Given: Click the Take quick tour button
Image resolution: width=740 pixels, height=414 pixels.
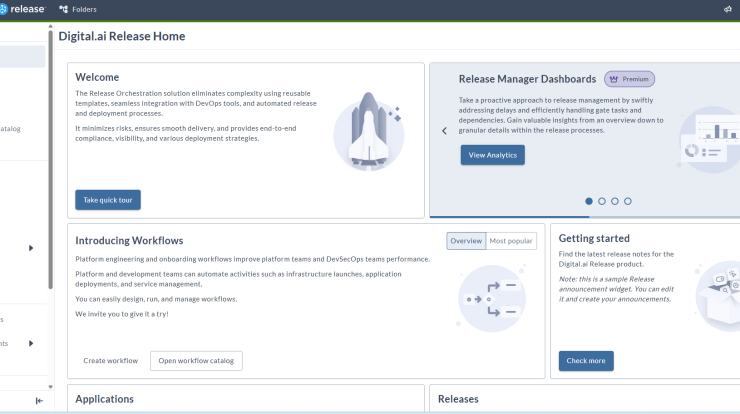Looking at the screenshot, I should click(108, 200).
